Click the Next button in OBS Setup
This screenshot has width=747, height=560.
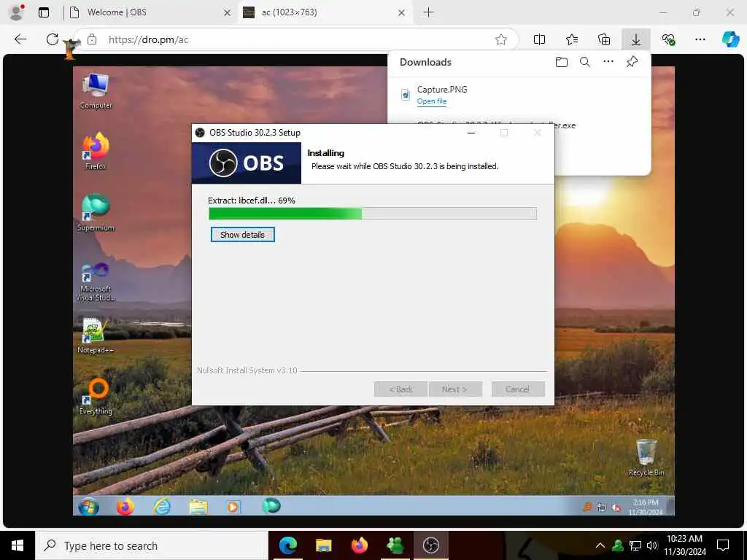[x=455, y=389]
